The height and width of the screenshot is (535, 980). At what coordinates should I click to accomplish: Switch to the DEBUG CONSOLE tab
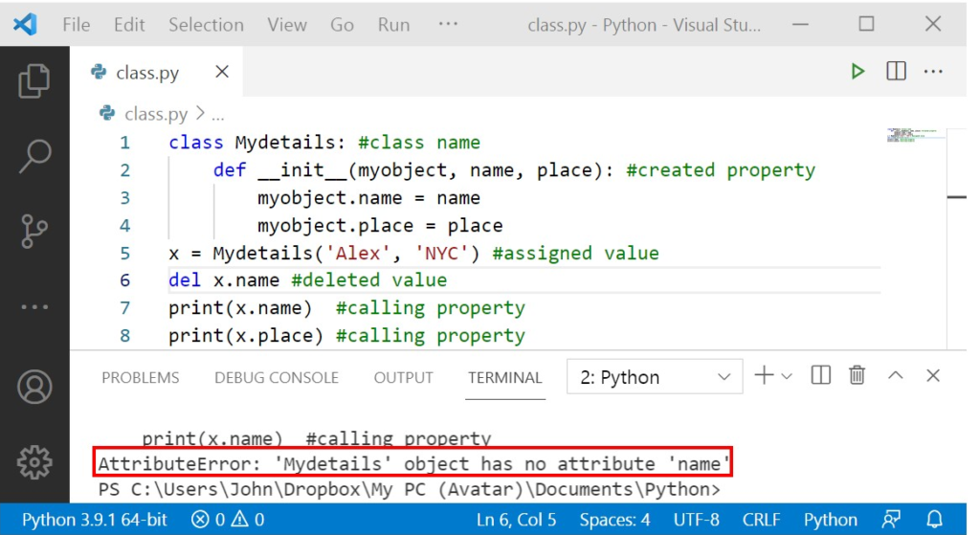(277, 377)
